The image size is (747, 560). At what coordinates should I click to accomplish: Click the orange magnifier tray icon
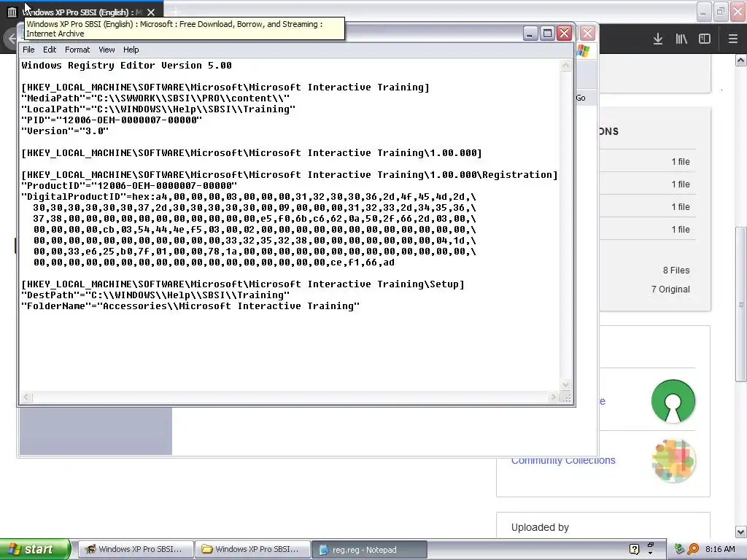tap(693, 549)
